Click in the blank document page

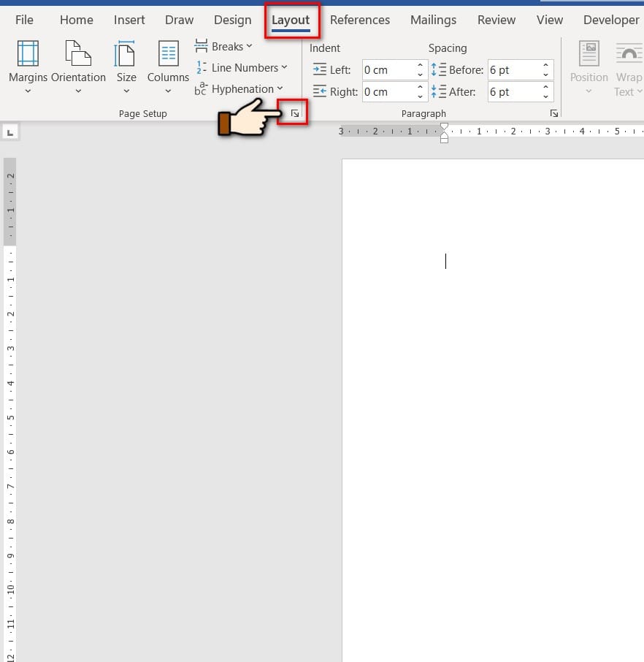493,411
